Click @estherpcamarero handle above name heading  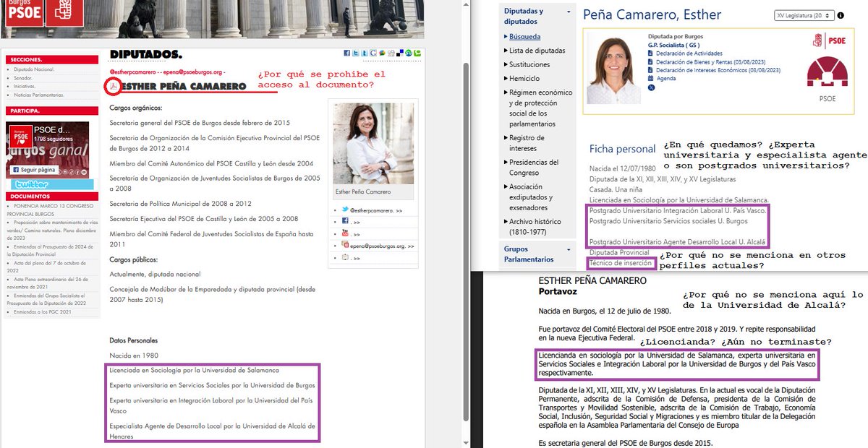pyautogui.click(x=132, y=72)
